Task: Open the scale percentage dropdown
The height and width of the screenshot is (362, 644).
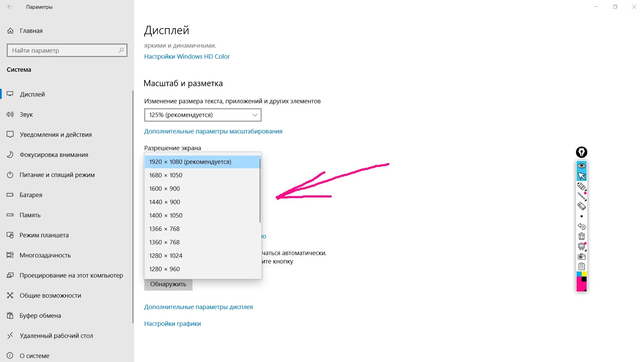Action: (x=202, y=115)
